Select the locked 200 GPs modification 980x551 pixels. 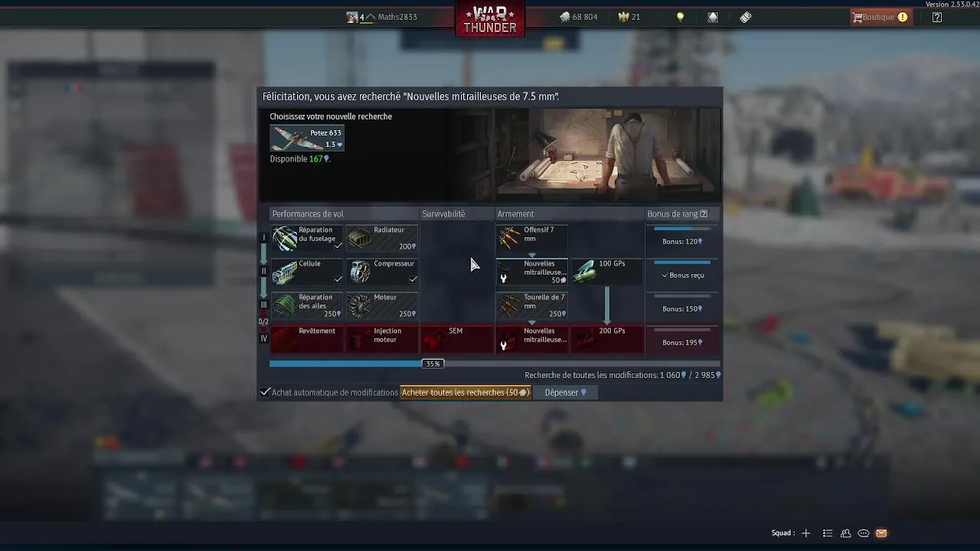tap(607, 340)
